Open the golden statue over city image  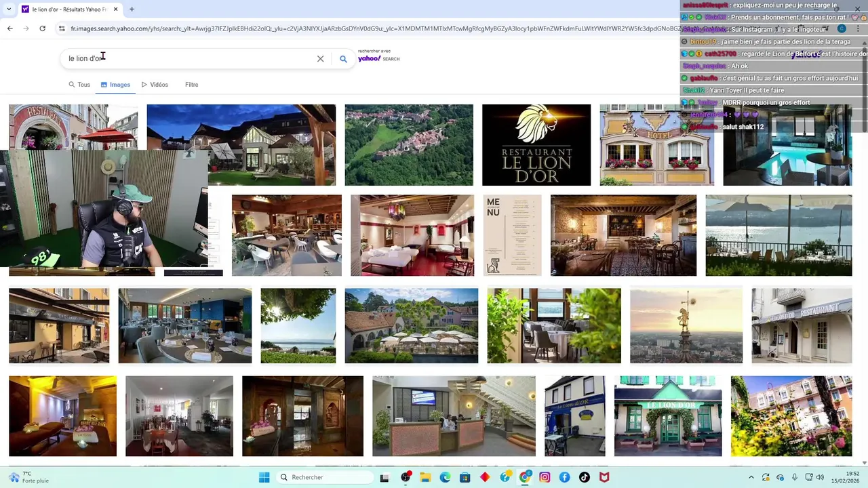point(686,326)
